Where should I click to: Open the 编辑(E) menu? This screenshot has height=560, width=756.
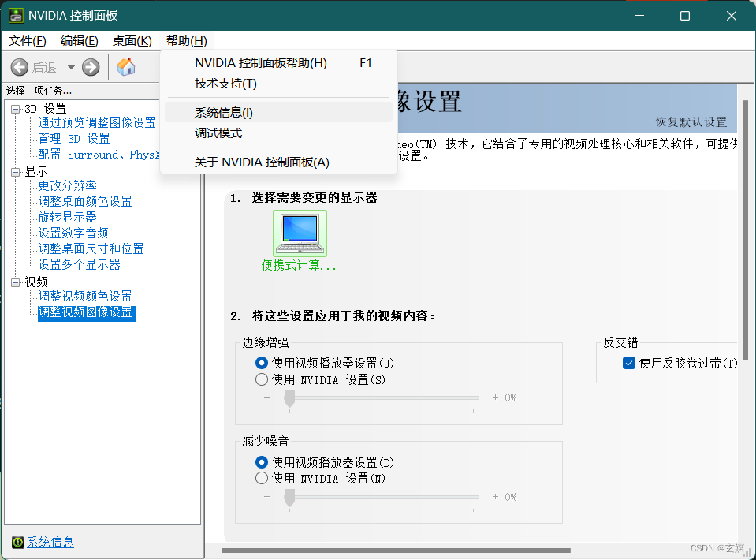(x=80, y=41)
